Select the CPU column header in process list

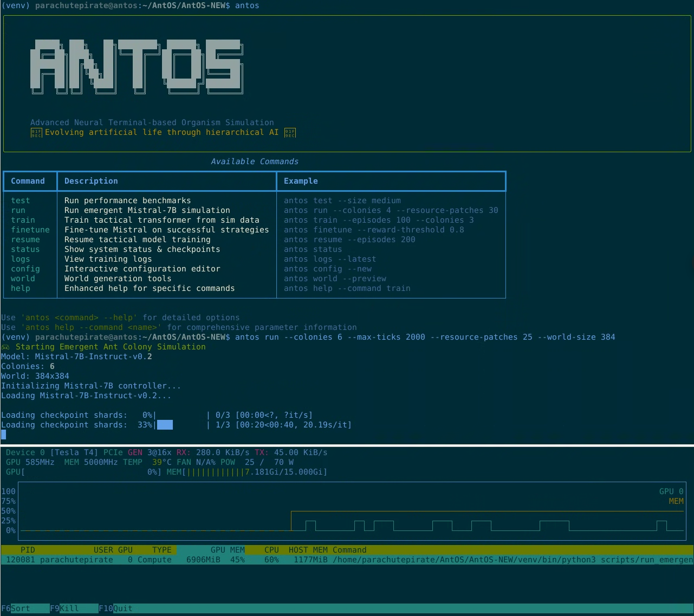(x=271, y=550)
